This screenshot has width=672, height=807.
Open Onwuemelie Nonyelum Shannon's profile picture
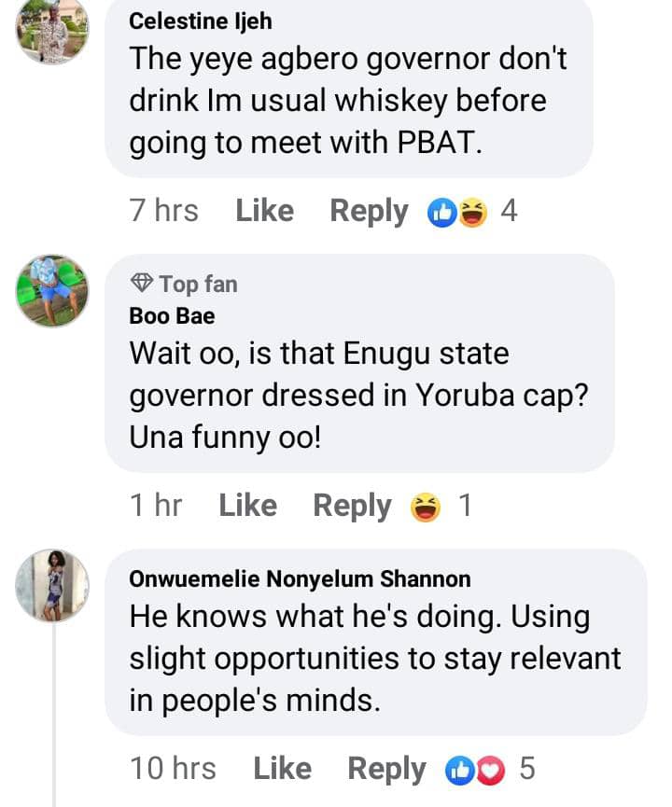52,584
